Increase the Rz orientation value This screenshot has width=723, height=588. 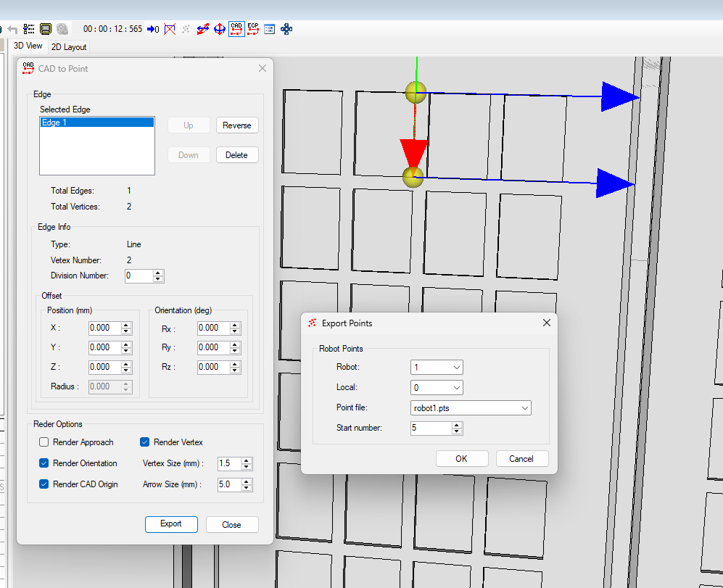pyautogui.click(x=235, y=365)
